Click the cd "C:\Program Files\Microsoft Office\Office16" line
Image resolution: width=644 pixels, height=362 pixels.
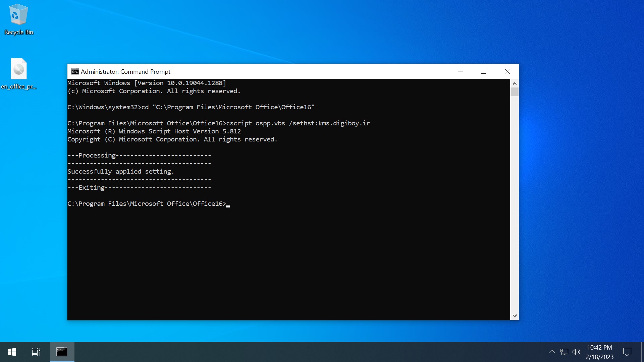191,107
